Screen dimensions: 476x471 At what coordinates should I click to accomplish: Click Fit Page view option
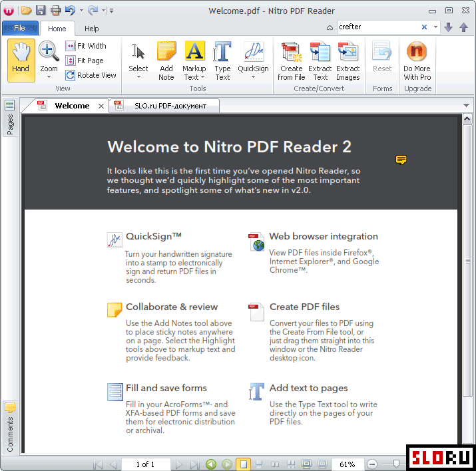(x=85, y=61)
